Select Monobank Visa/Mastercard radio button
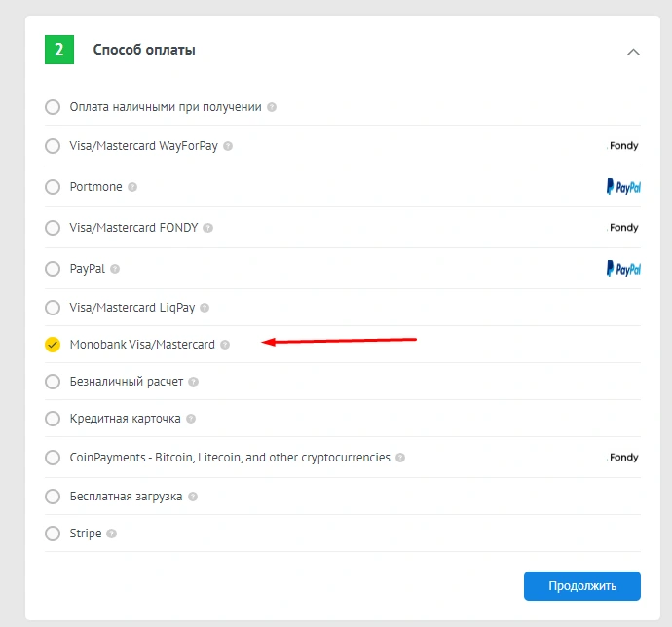Screen dimensions: 672x627 point(53,345)
